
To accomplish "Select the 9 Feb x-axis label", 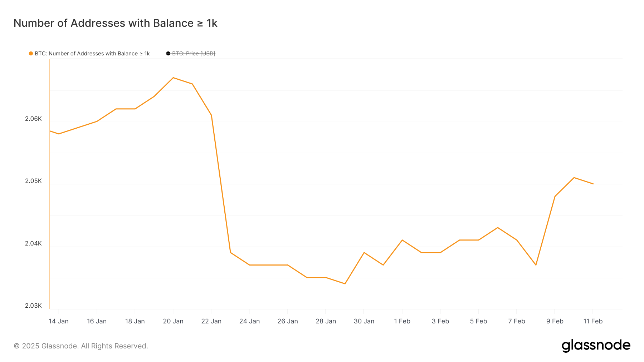I will tap(555, 321).
